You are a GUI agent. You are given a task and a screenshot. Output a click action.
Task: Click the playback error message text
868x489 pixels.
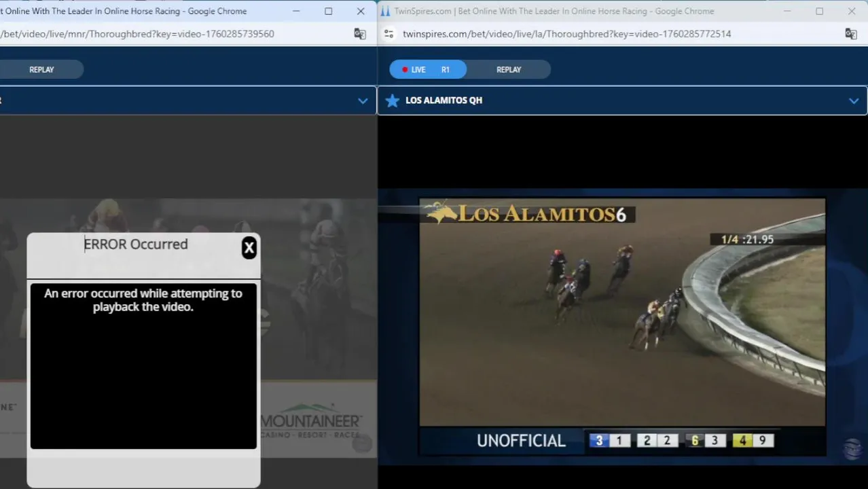[143, 300]
